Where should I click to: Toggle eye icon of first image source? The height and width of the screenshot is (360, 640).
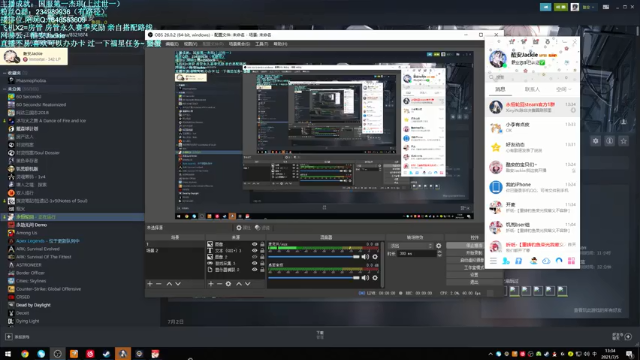pyautogui.click(x=255, y=244)
